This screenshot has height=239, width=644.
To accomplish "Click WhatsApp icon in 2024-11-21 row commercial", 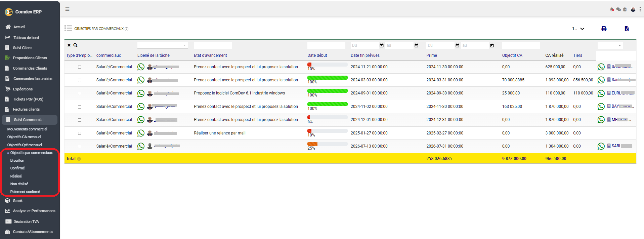I will click(x=141, y=67).
